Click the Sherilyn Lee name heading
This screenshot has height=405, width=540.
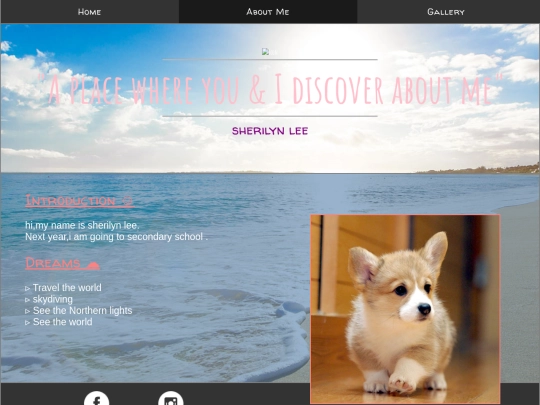270,131
